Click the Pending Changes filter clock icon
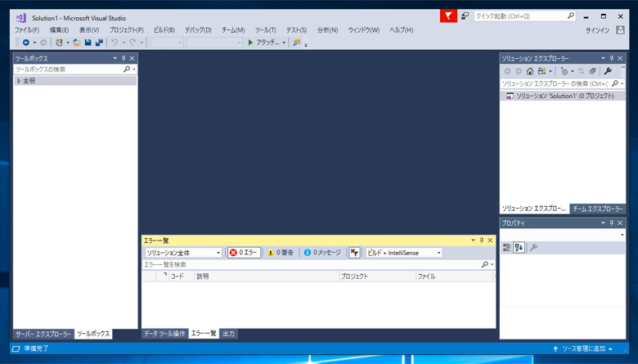This screenshot has height=364, width=638. 564,71
